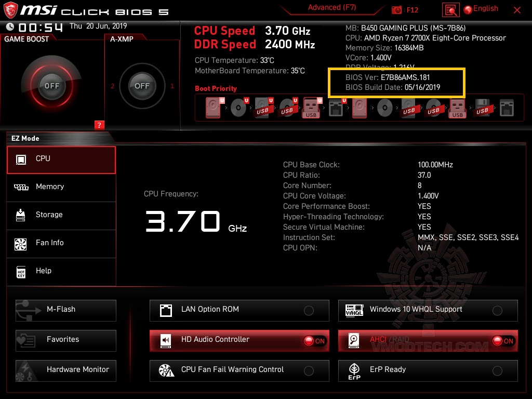
Task: Open the Hardware Monitor
Action: tap(66, 371)
